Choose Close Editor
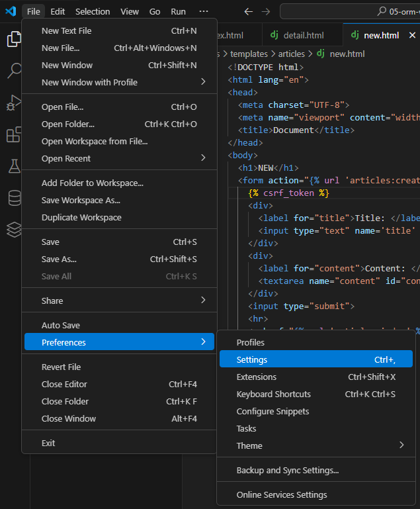Viewport: 420px width, 509px height. coord(119,384)
